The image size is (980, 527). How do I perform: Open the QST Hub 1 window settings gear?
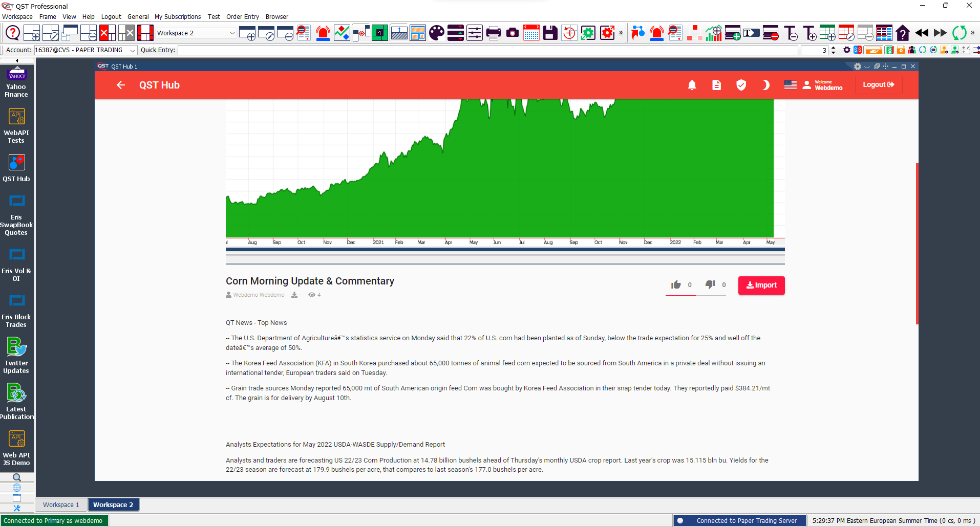(858, 67)
